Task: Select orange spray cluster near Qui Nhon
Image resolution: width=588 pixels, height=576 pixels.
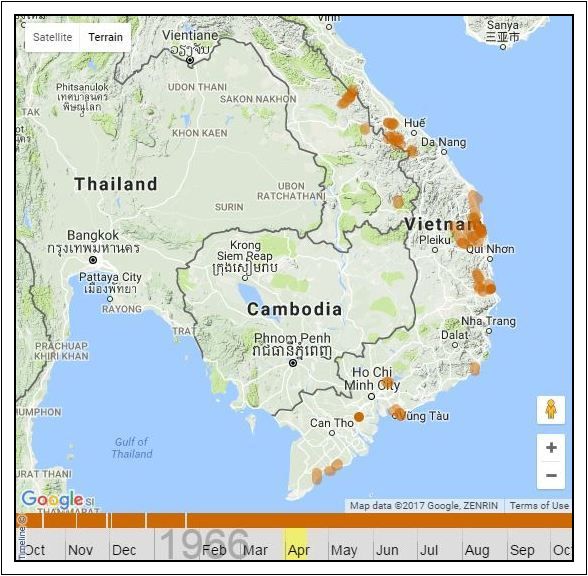Action: (470, 230)
